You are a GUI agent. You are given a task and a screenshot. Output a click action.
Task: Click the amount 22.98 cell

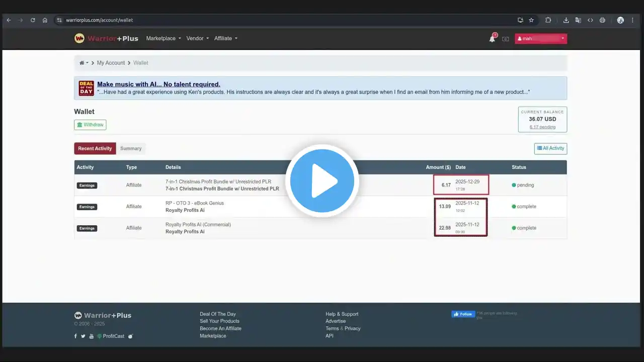[x=445, y=228]
